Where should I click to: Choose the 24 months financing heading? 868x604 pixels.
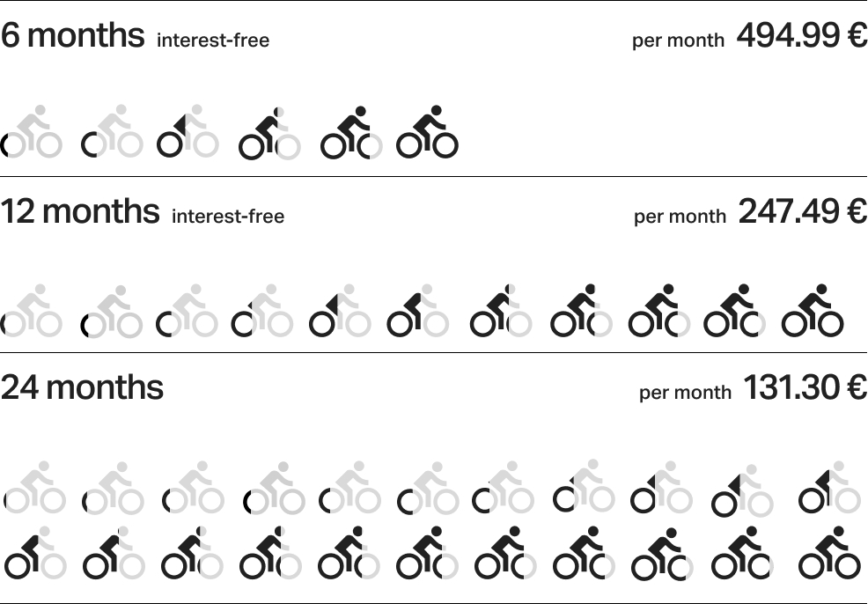(82, 387)
